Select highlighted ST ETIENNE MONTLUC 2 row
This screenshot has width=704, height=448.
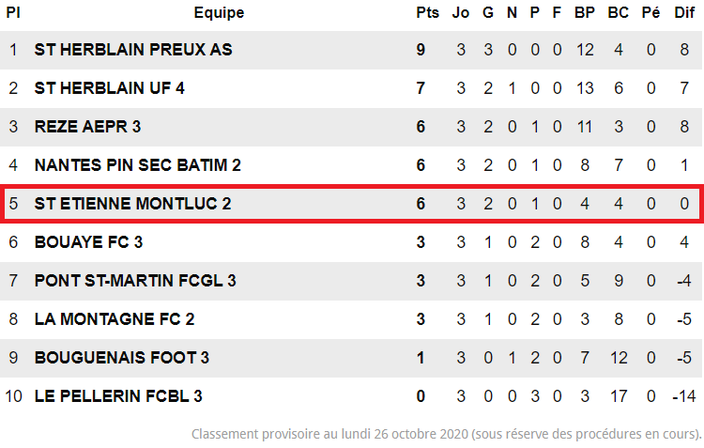[352, 203]
